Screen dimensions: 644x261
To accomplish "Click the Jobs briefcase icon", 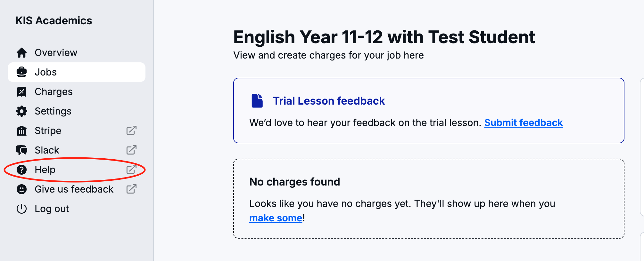I will coord(21,72).
